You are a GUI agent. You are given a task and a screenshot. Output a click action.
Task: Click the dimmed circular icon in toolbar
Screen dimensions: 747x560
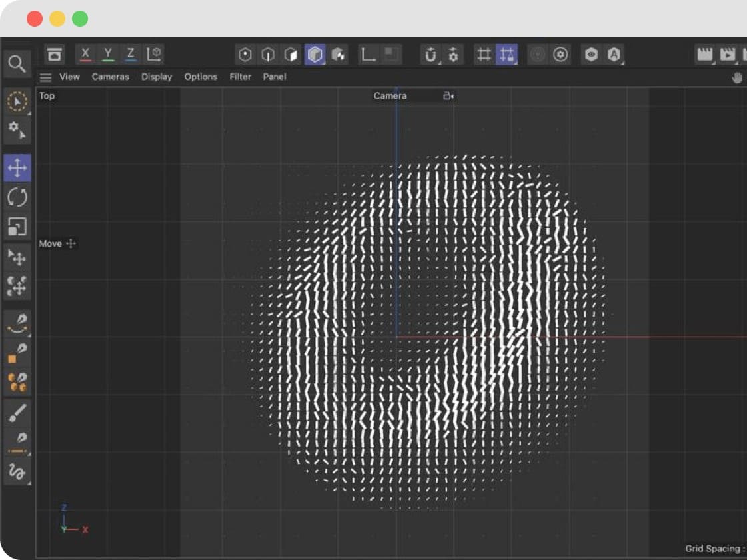pyautogui.click(x=538, y=55)
